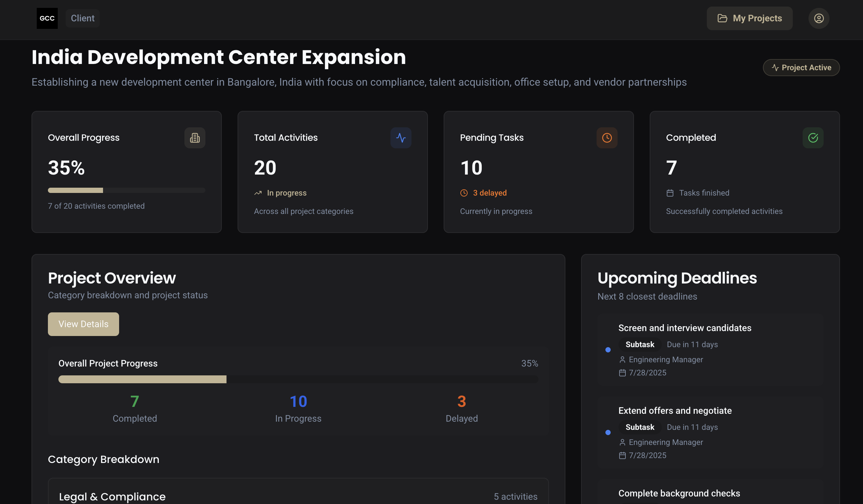Viewport: 863px width, 504px height.
Task: Click Category breakdown and project status subtitle
Action: (x=128, y=295)
